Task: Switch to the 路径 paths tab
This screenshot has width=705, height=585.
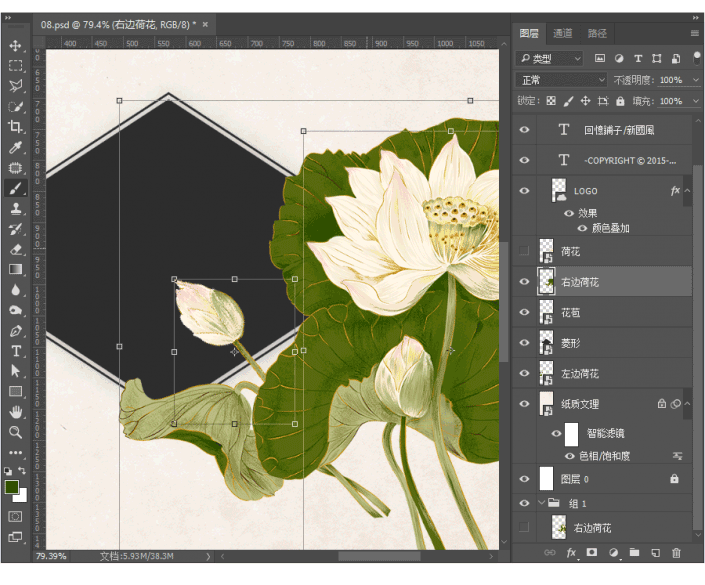Action: tap(597, 33)
